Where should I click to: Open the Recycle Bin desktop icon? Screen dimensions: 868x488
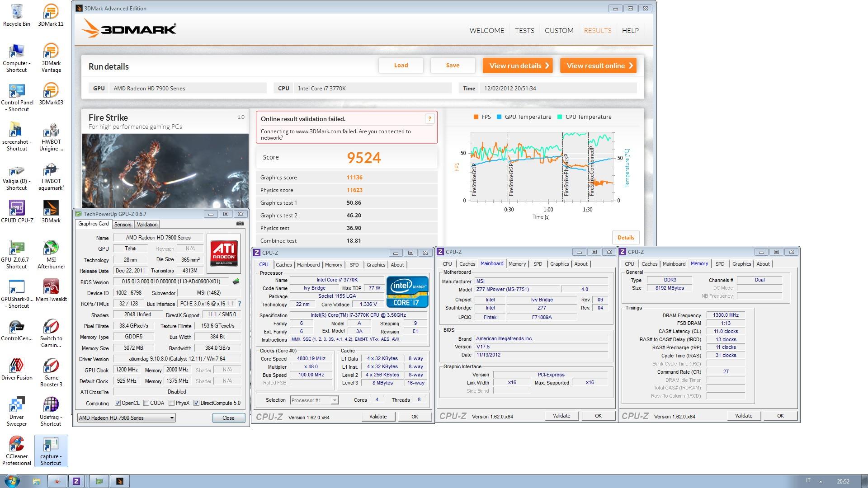[x=17, y=15]
